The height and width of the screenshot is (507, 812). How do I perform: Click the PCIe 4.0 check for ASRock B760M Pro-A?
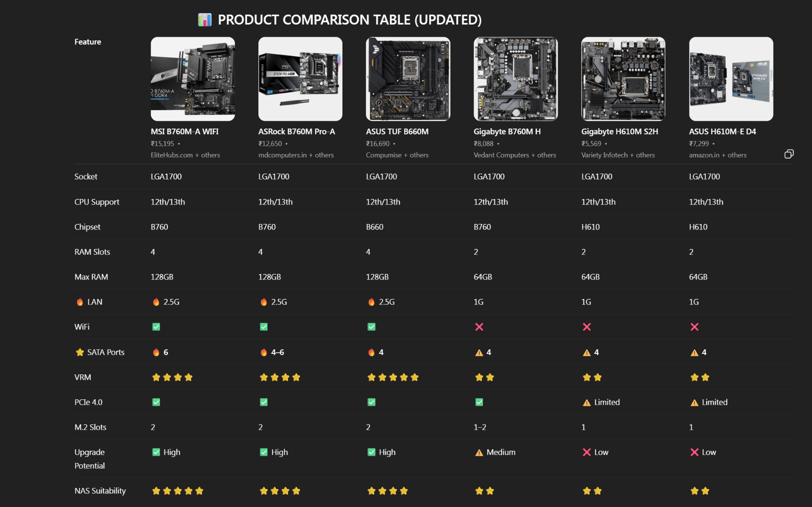(x=264, y=402)
